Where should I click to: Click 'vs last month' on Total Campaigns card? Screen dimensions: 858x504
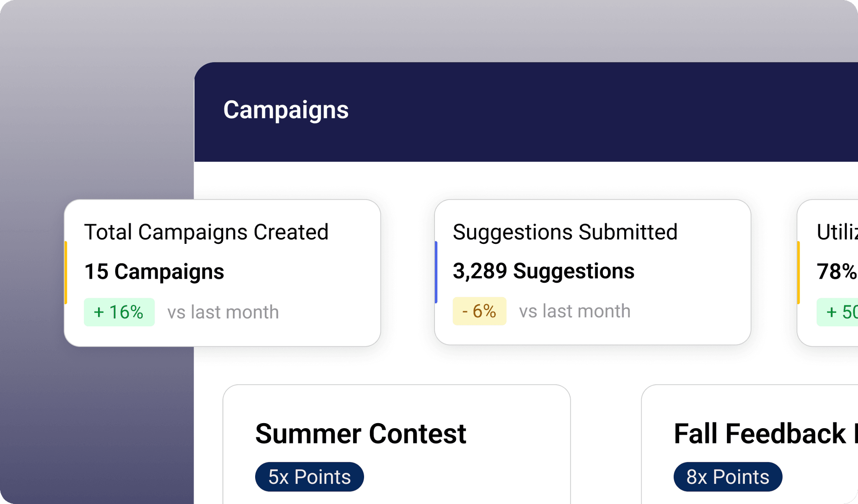click(222, 312)
